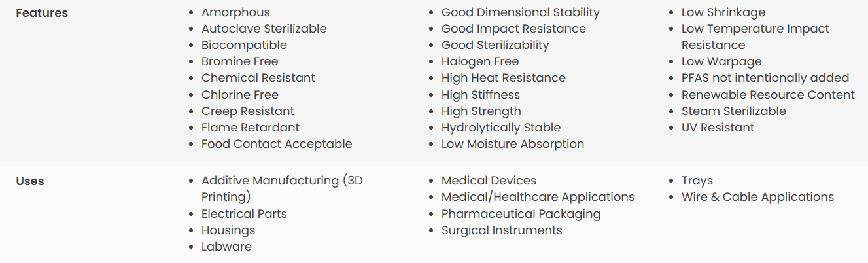Open the Flame Retardant feature entry

coord(251,128)
